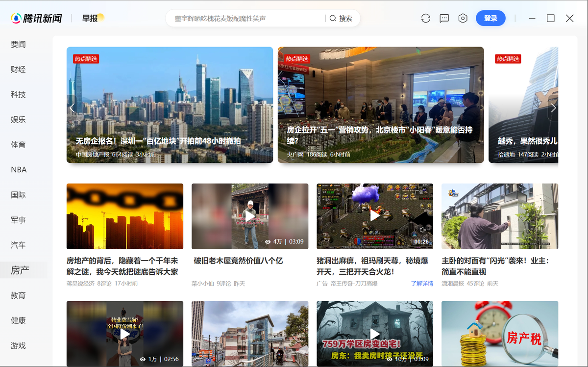Open the 主卧的对面 article thumbnail

(500, 216)
